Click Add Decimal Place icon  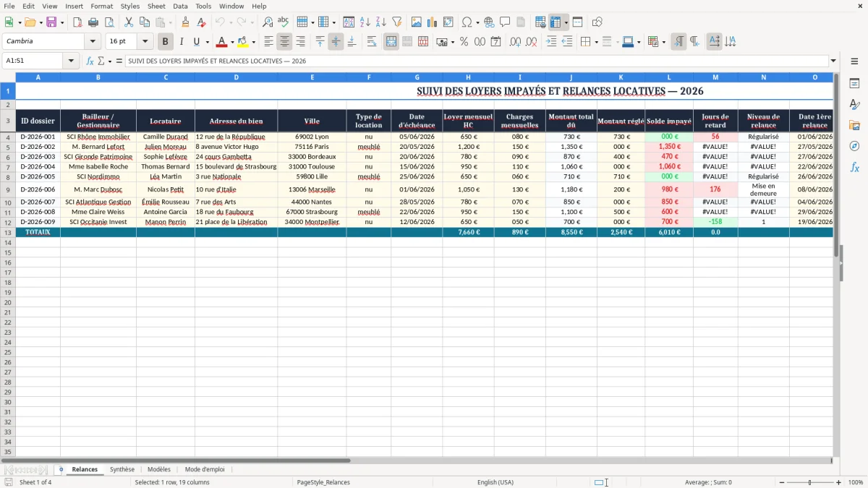click(x=516, y=42)
